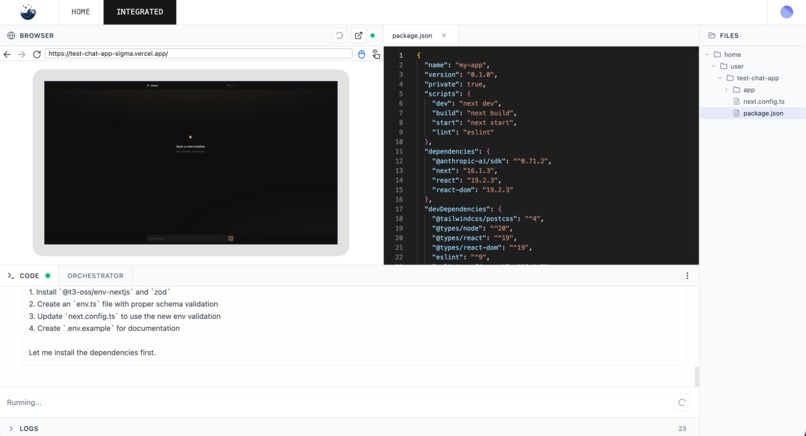806x436 pixels.
Task: Click the globe icon beside BROWSER
Action: point(11,35)
